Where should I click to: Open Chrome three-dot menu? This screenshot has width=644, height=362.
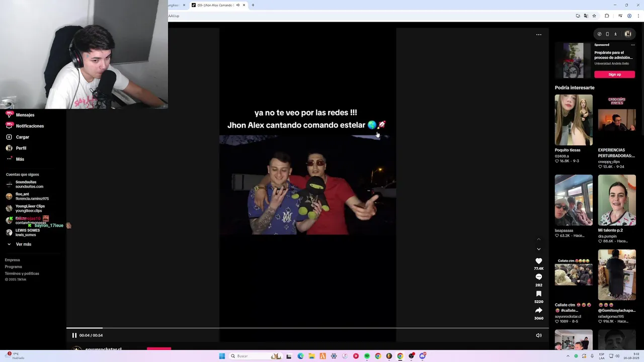pyautogui.click(x=637, y=16)
